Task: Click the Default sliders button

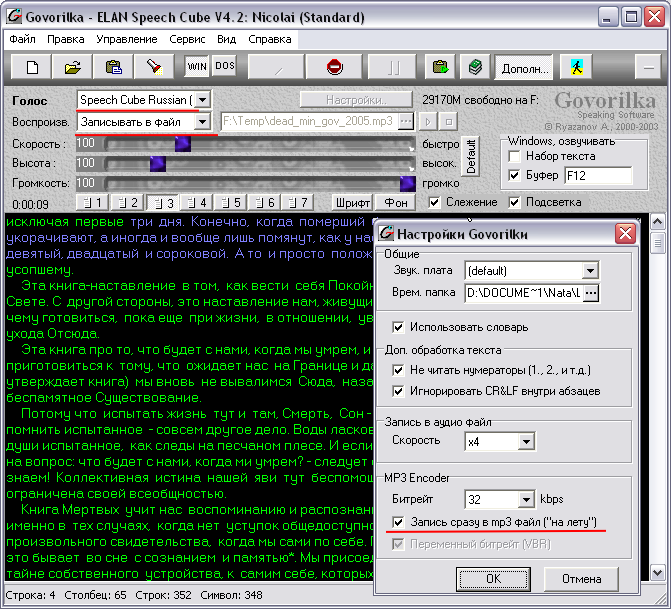Action: click(x=470, y=156)
